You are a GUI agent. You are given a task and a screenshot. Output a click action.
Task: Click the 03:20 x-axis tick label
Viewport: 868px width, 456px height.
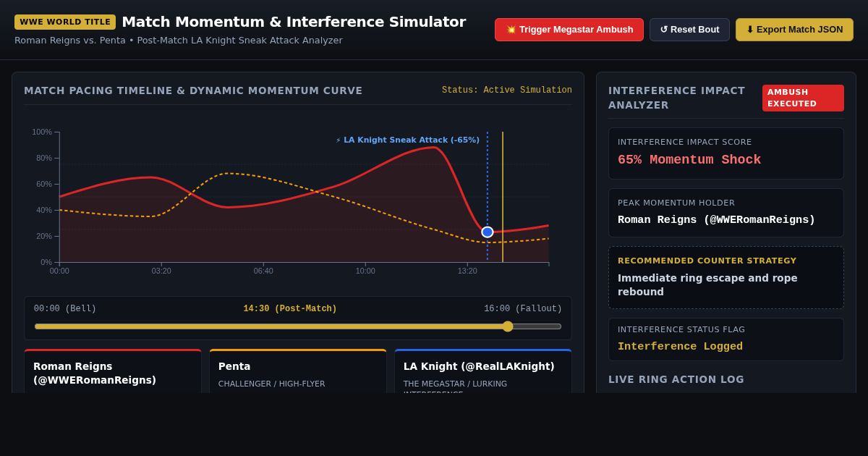pos(161,271)
